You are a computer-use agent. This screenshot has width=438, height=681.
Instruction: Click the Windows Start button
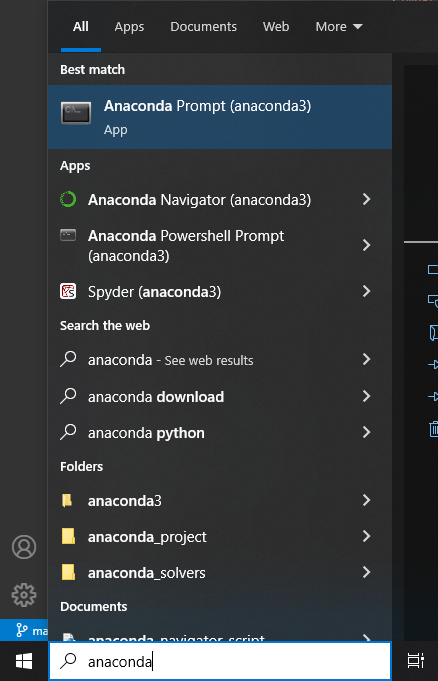(24, 661)
